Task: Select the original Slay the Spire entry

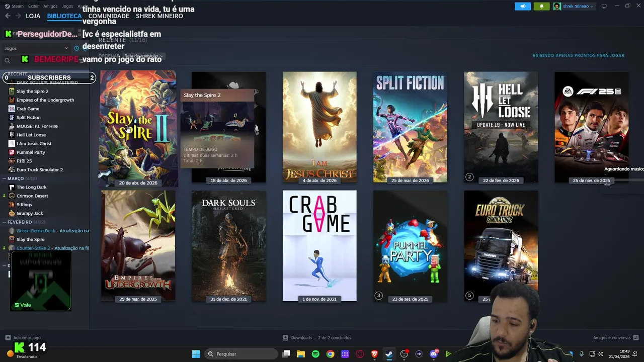Action: click(x=30, y=239)
